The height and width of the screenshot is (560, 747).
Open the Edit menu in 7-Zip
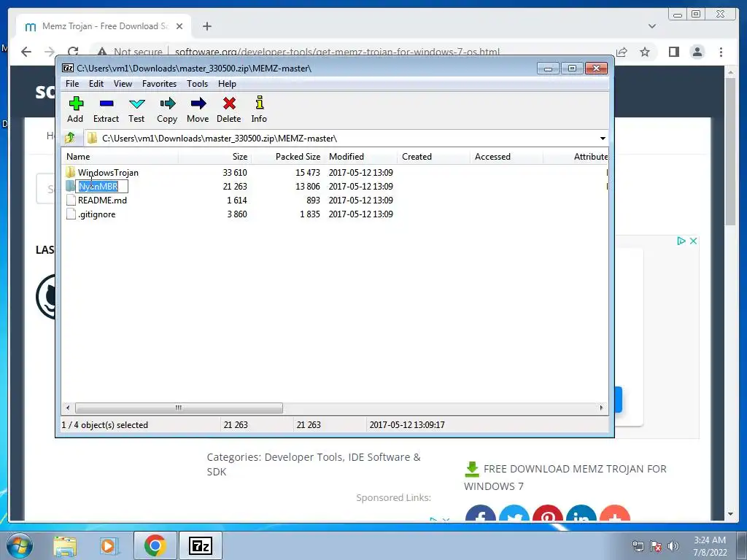[96, 84]
